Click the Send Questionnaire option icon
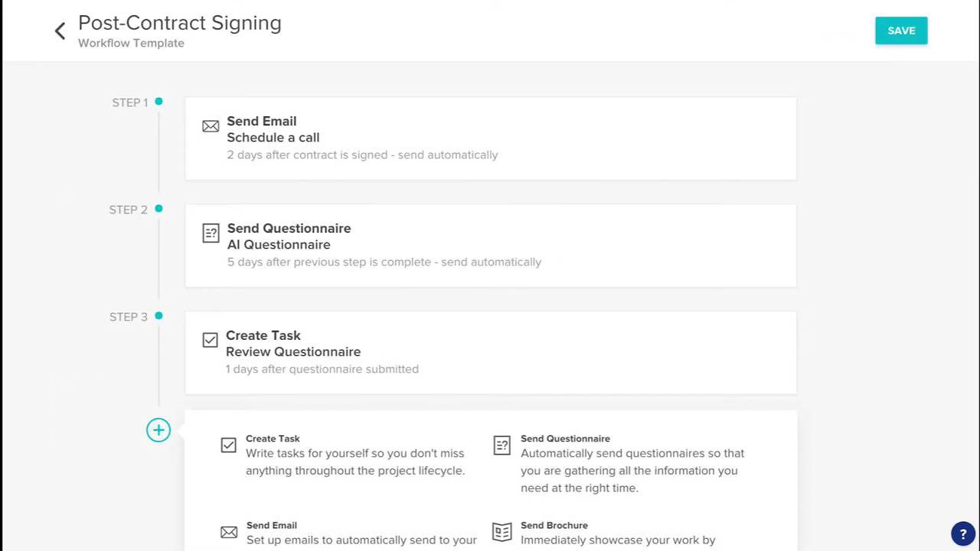The width and height of the screenshot is (980, 551). [501, 445]
